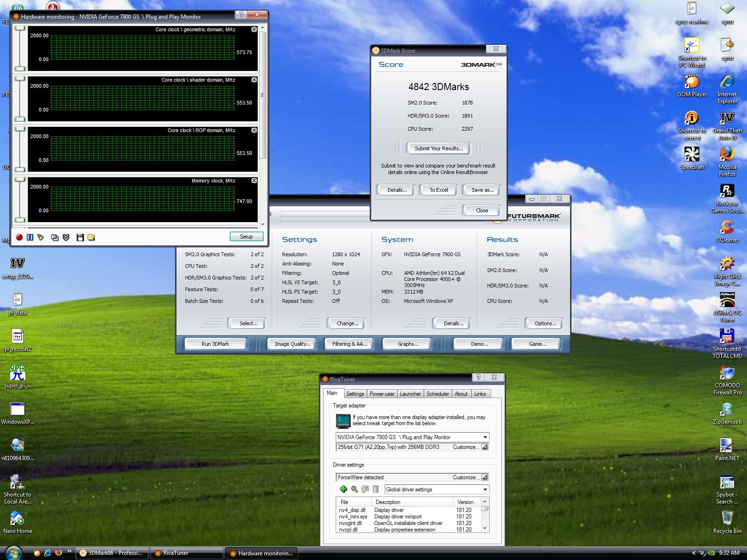Open super_pi desktop icon

[x=17, y=376]
